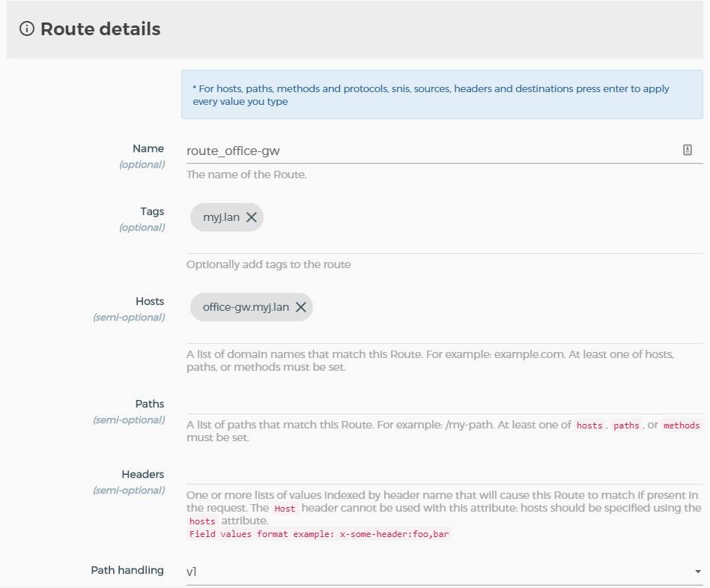Focus the empty Paths input field
This screenshot has width=710, height=588.
[443, 404]
